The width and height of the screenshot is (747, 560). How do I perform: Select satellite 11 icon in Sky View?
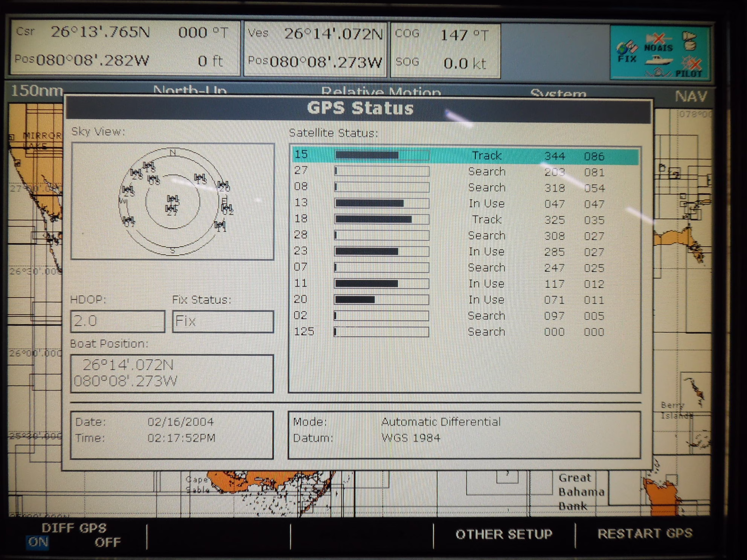[220, 225]
